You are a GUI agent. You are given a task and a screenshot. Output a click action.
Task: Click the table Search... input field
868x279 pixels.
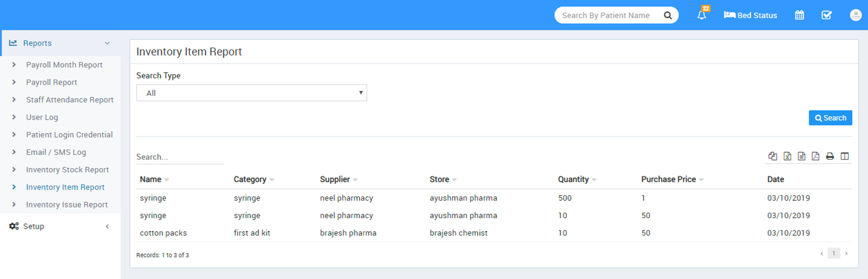tap(179, 157)
